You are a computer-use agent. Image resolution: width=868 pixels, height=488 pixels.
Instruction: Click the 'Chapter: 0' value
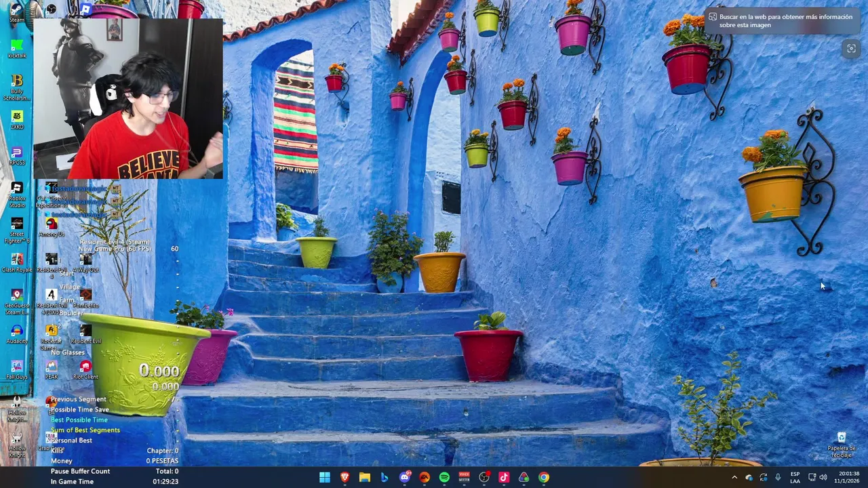(x=163, y=451)
